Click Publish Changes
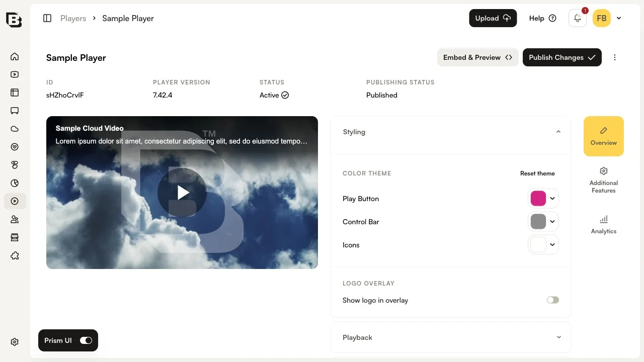The width and height of the screenshot is (644, 362). (x=562, y=57)
